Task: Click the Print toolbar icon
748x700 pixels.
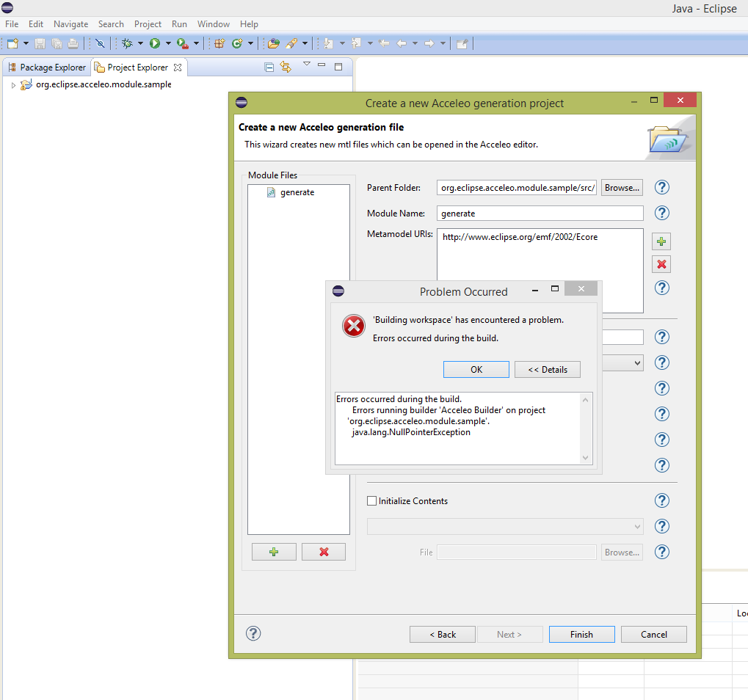Action: point(73,43)
